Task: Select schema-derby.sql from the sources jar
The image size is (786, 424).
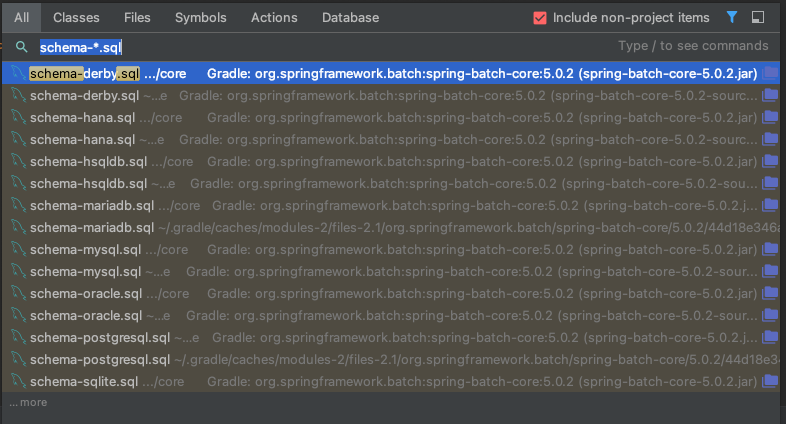Action: point(391,96)
